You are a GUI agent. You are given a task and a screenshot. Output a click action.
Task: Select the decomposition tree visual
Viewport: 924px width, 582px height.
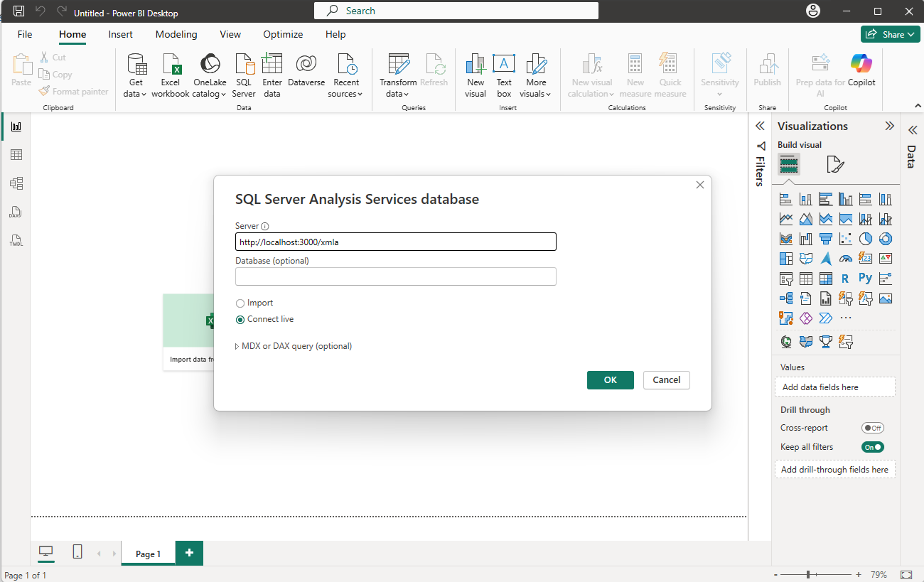coord(786,298)
